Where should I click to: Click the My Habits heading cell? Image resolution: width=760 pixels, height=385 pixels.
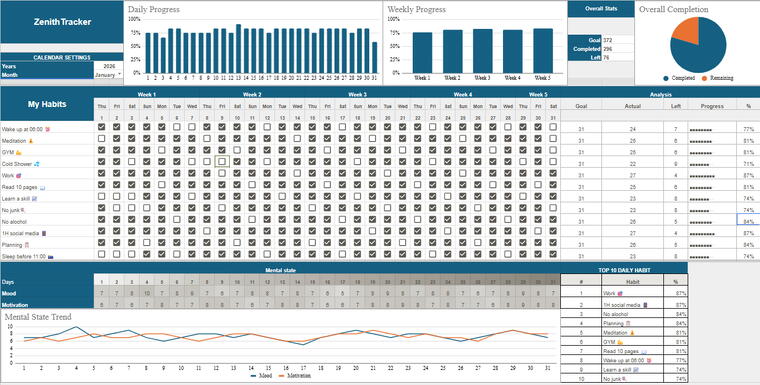(x=47, y=104)
